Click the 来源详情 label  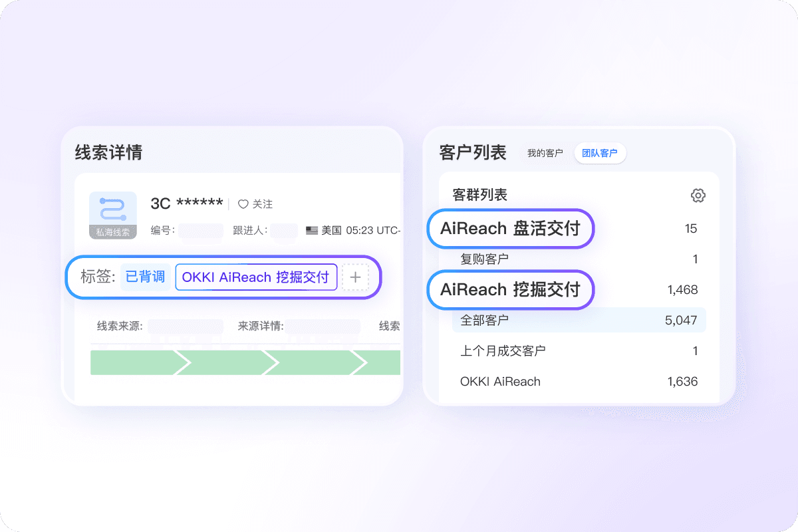pyautogui.click(x=261, y=326)
